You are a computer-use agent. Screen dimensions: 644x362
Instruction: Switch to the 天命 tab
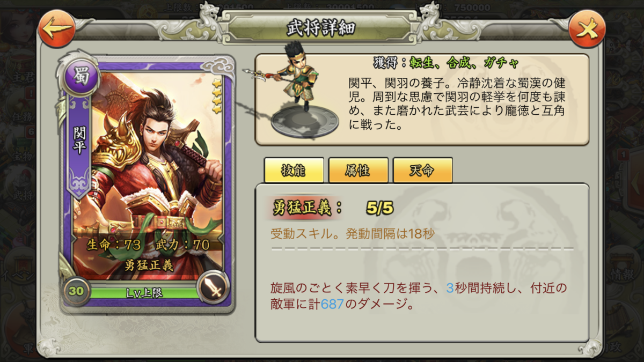coord(422,171)
